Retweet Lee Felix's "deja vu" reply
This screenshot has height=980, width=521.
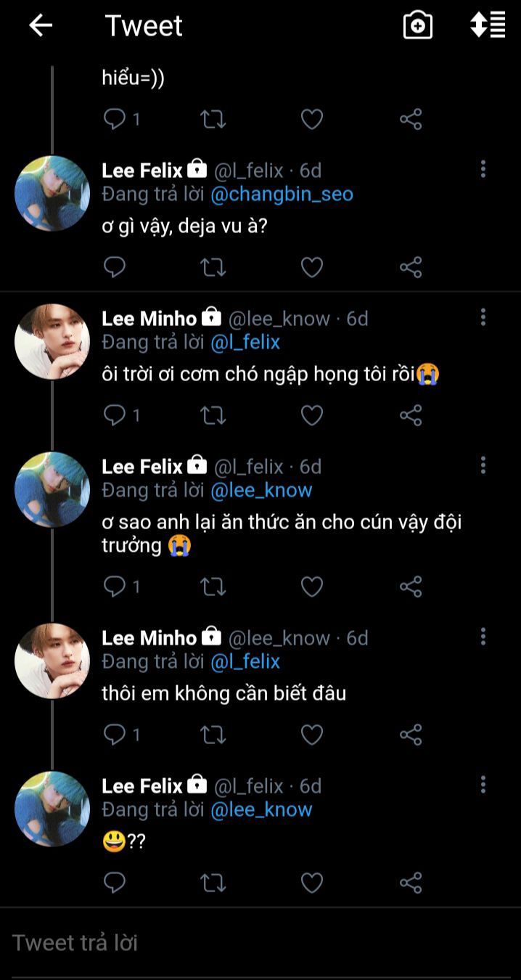pos(213,267)
